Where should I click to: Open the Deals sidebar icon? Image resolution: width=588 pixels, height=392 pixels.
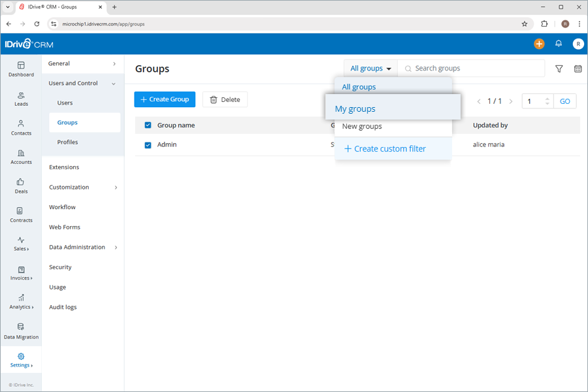point(21,187)
